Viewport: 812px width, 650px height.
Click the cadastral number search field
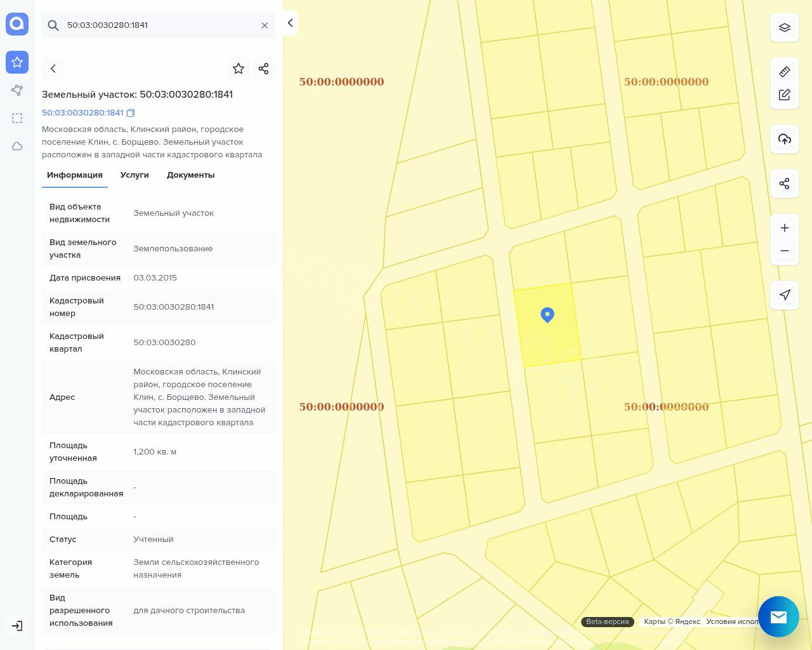(159, 25)
